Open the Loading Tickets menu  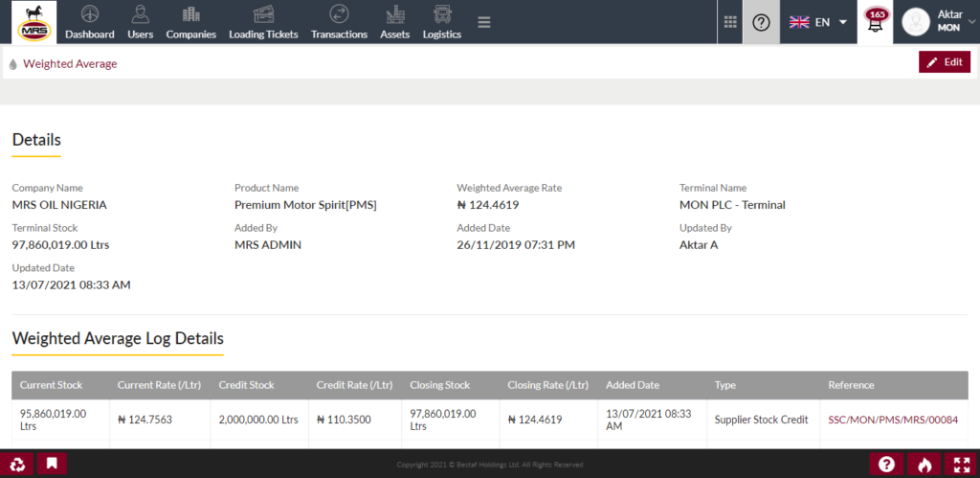coord(263,23)
